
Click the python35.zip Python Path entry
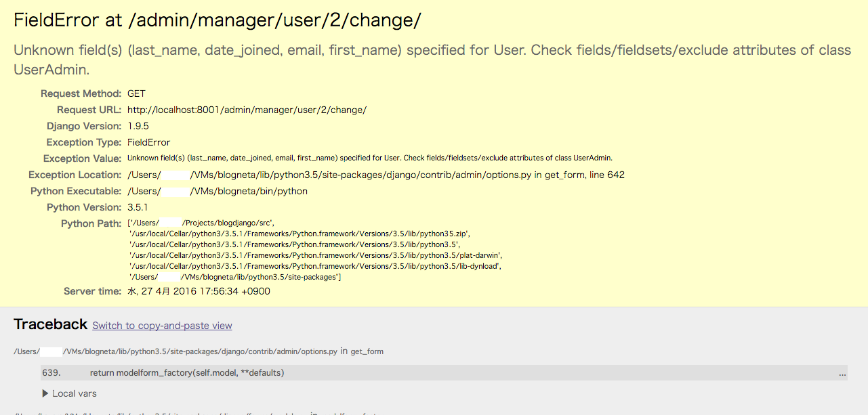299,234
